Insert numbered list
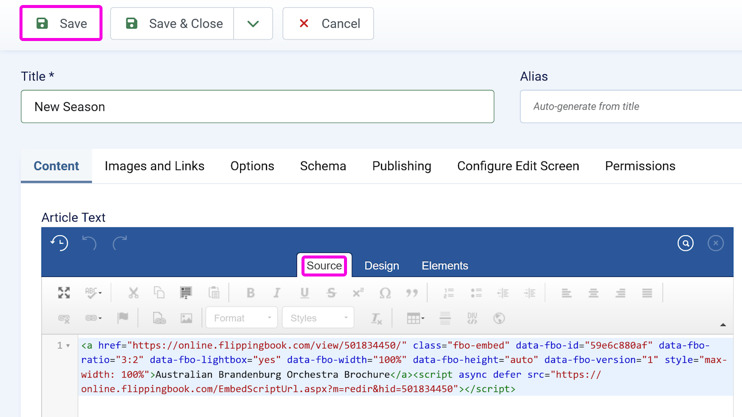 [x=449, y=293]
